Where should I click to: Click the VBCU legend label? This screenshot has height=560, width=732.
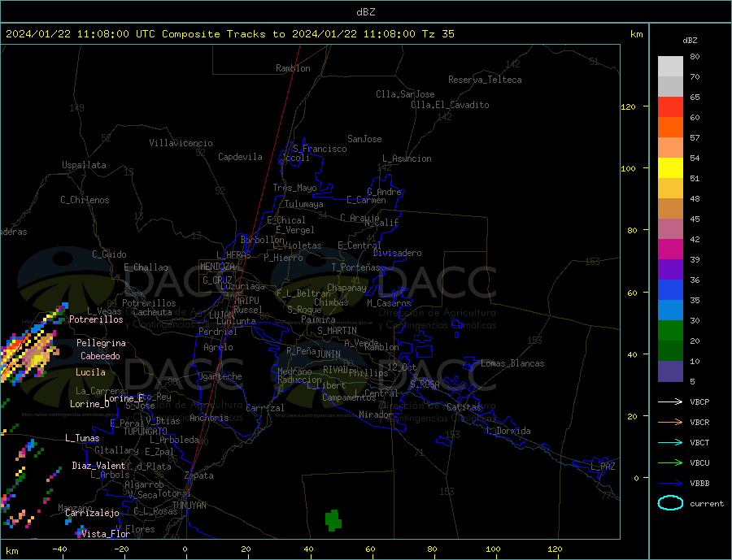coord(699,463)
